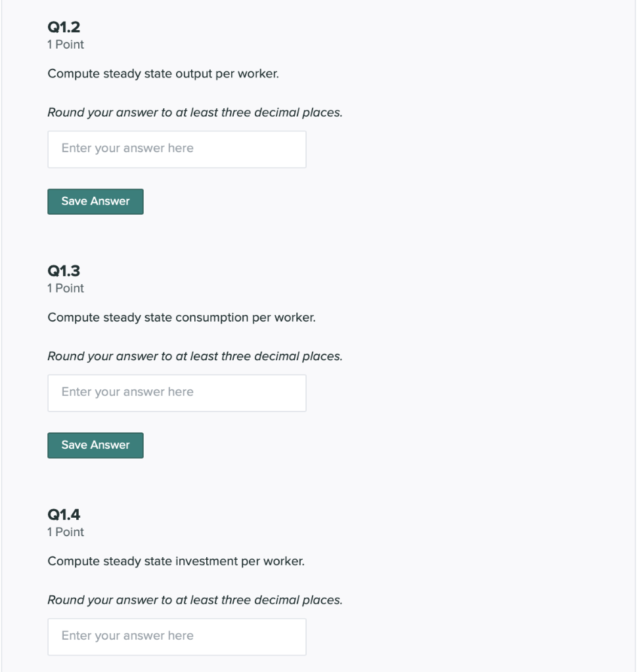Click inside the empty Q1.3 answer box

pos(176,392)
